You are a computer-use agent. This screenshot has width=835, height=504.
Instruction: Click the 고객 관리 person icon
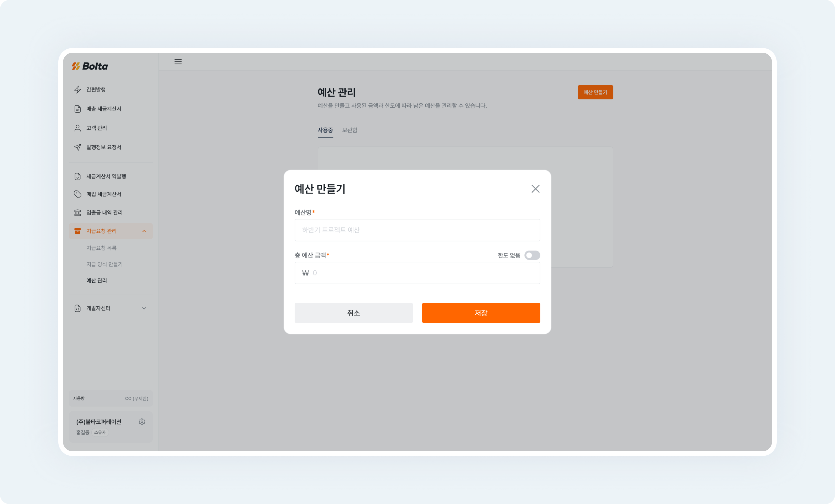click(x=77, y=128)
